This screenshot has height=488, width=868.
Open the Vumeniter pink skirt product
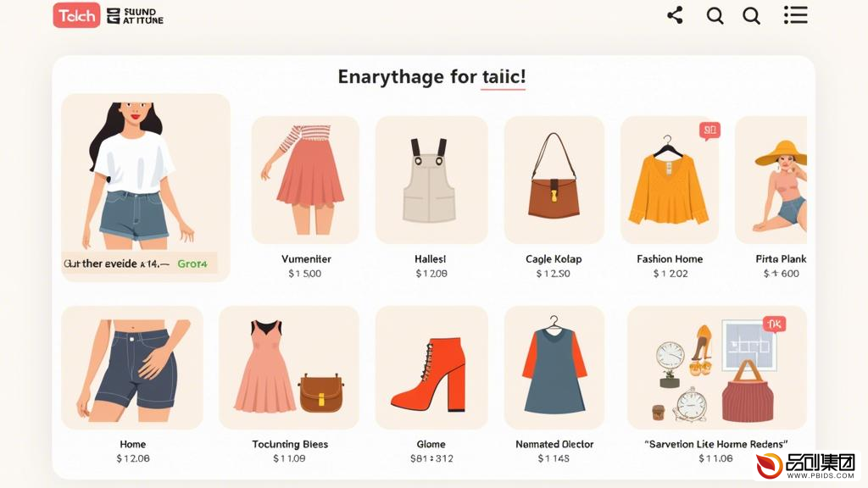coord(305,180)
